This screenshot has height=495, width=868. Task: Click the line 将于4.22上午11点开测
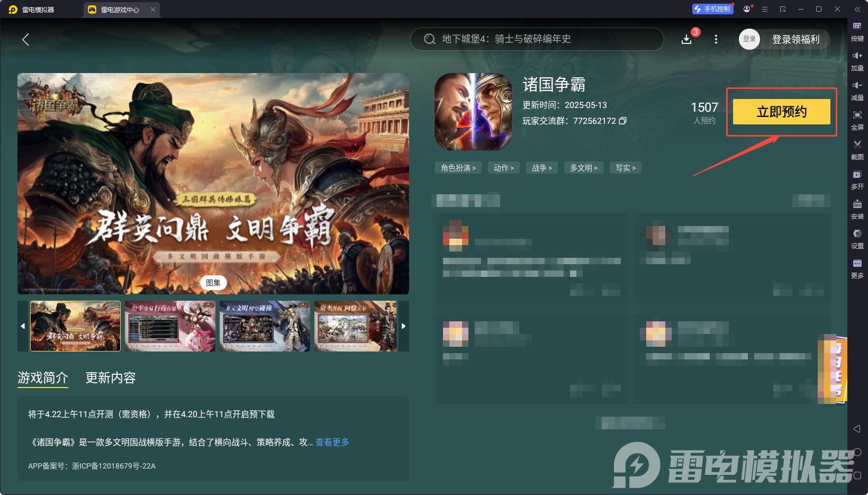pos(151,414)
